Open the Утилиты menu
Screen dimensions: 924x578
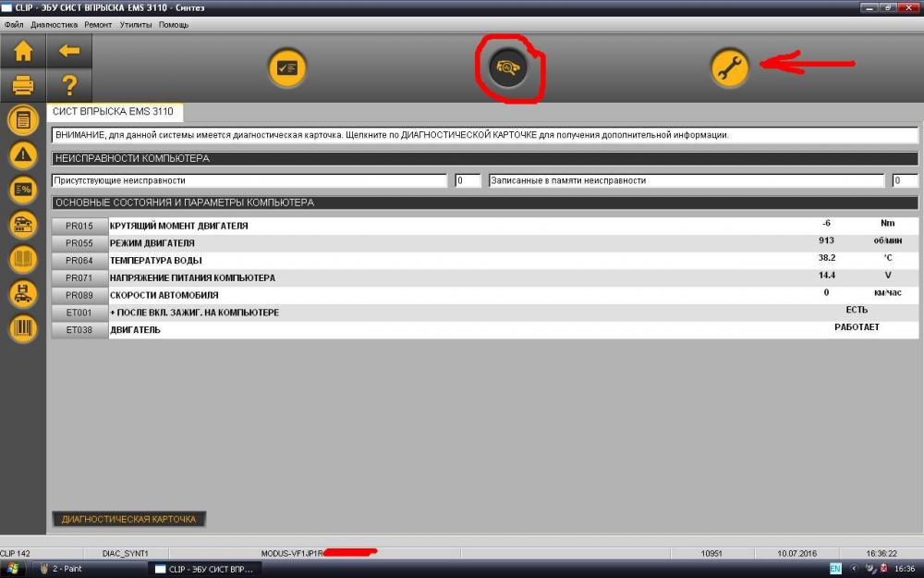pos(136,25)
